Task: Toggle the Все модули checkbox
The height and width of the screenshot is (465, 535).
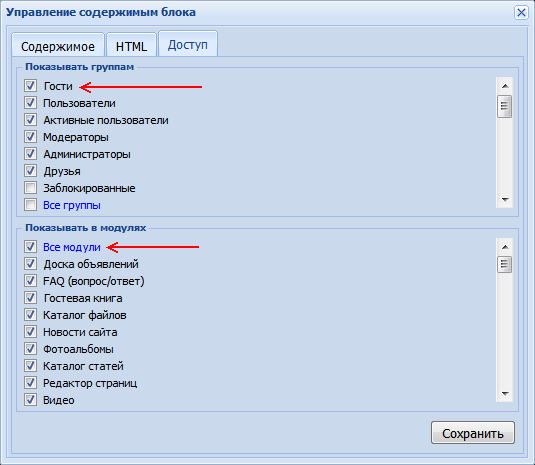Action: (30, 247)
